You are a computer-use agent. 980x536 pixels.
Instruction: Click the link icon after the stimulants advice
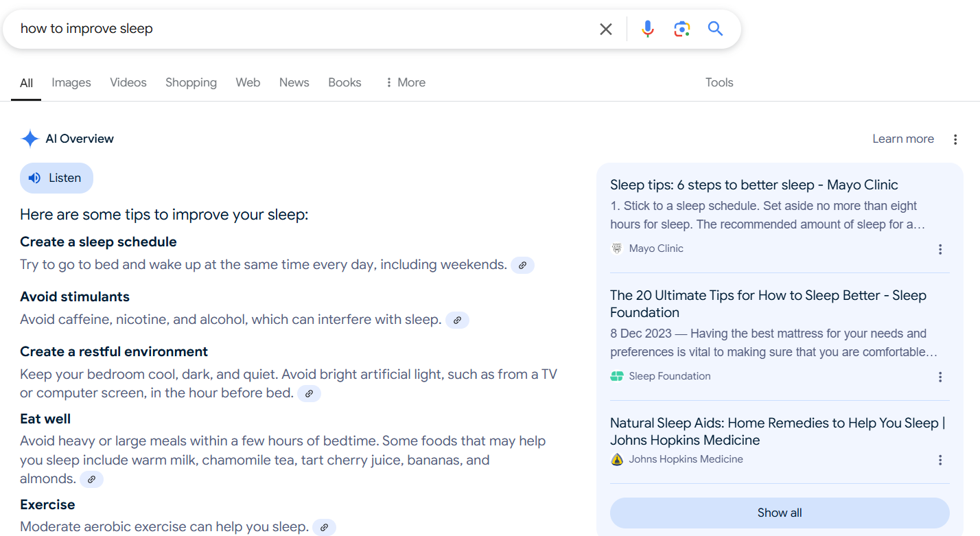457,320
